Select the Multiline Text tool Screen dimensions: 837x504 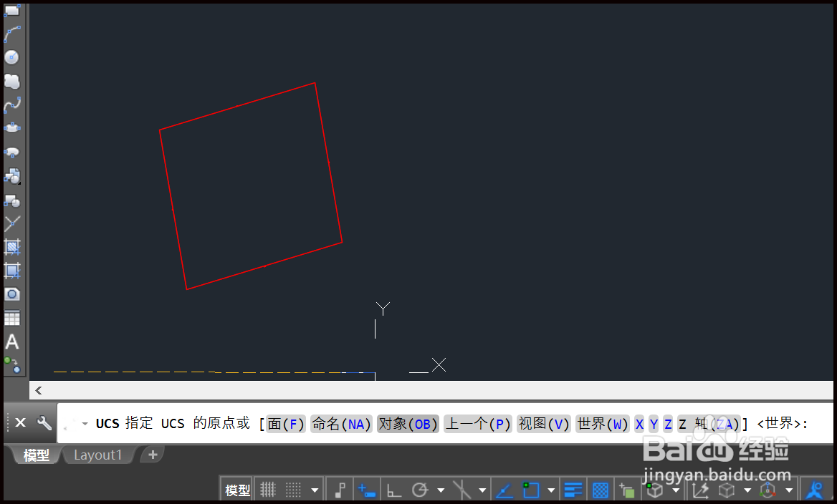click(x=11, y=342)
